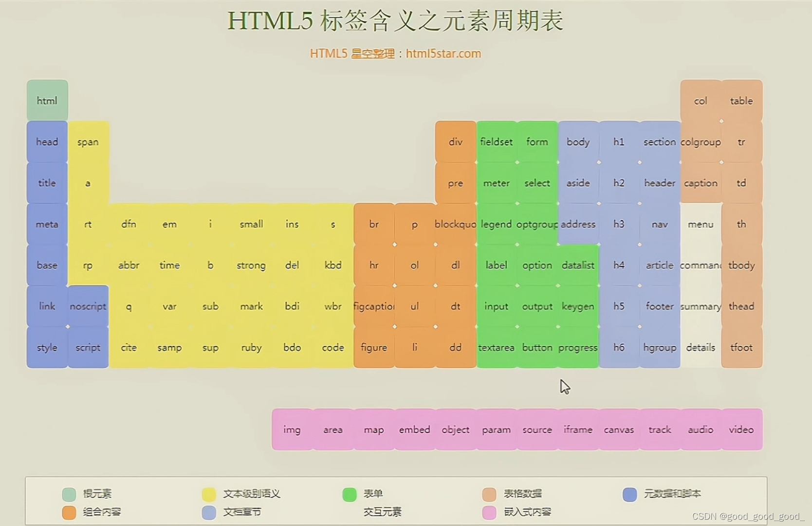
Task: Select the figure tile
Action: tap(374, 347)
